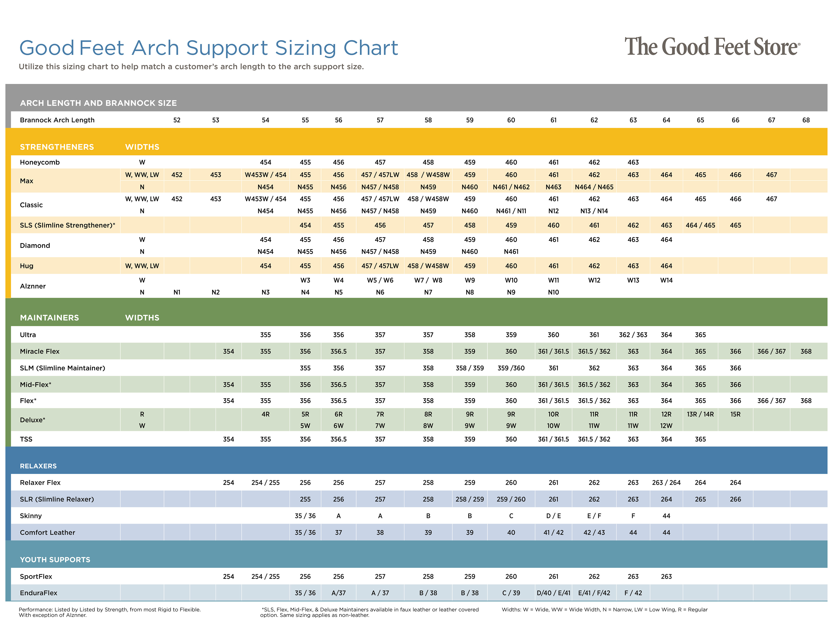This screenshot has width=833, height=644.
Task: Click the SLS (Slimline Strengthener) row label
Action: [67, 225]
